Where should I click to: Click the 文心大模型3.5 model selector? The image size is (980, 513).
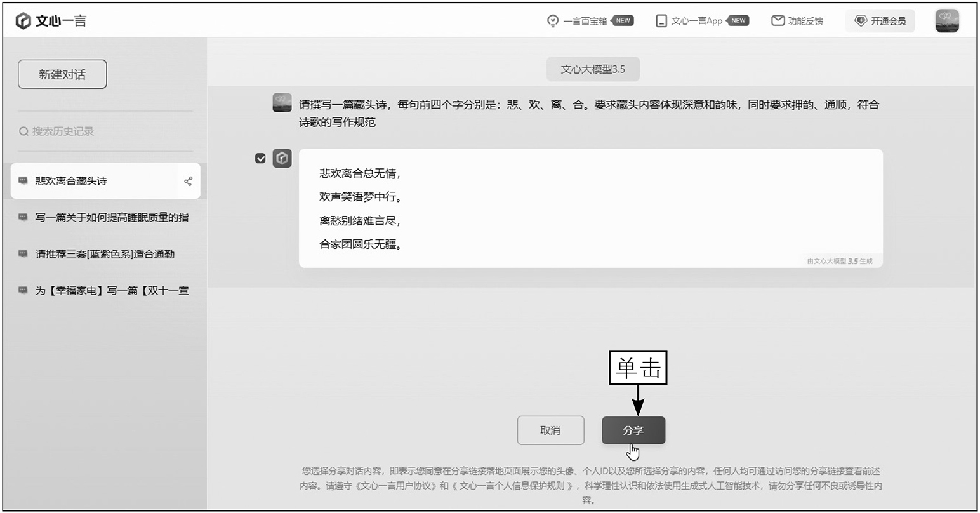(593, 69)
